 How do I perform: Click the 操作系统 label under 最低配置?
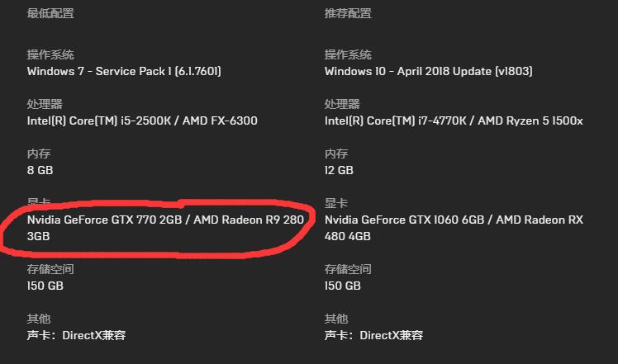pos(50,55)
